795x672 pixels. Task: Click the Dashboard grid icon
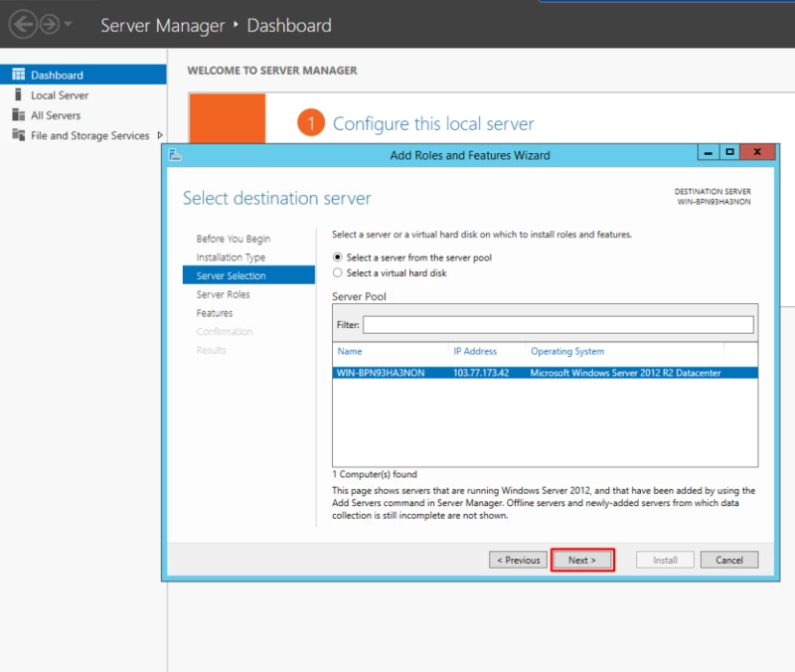pos(18,74)
